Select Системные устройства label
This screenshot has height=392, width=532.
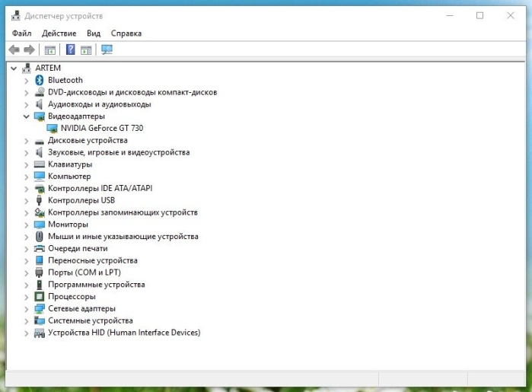tap(91, 320)
